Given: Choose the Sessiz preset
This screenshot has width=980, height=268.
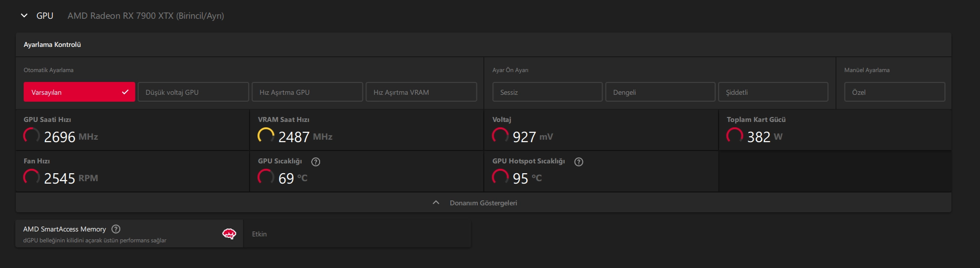Looking at the screenshot, I should 547,92.
